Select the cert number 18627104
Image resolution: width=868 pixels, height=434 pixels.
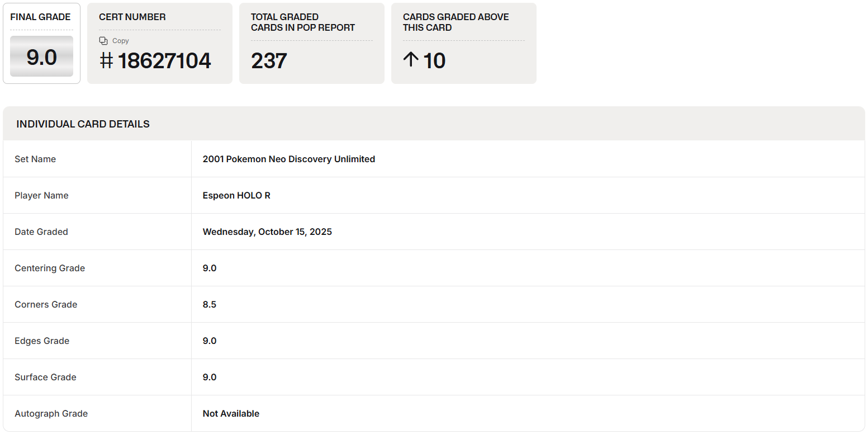point(164,60)
